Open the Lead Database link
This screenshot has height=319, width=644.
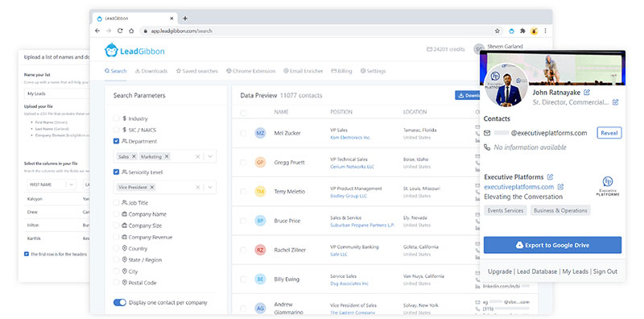pyautogui.click(x=537, y=271)
